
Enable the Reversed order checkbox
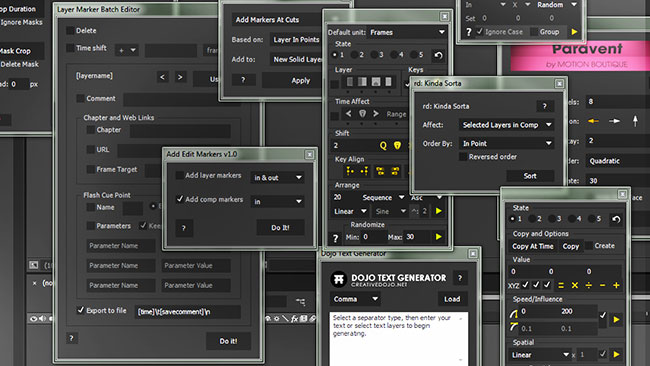point(463,157)
